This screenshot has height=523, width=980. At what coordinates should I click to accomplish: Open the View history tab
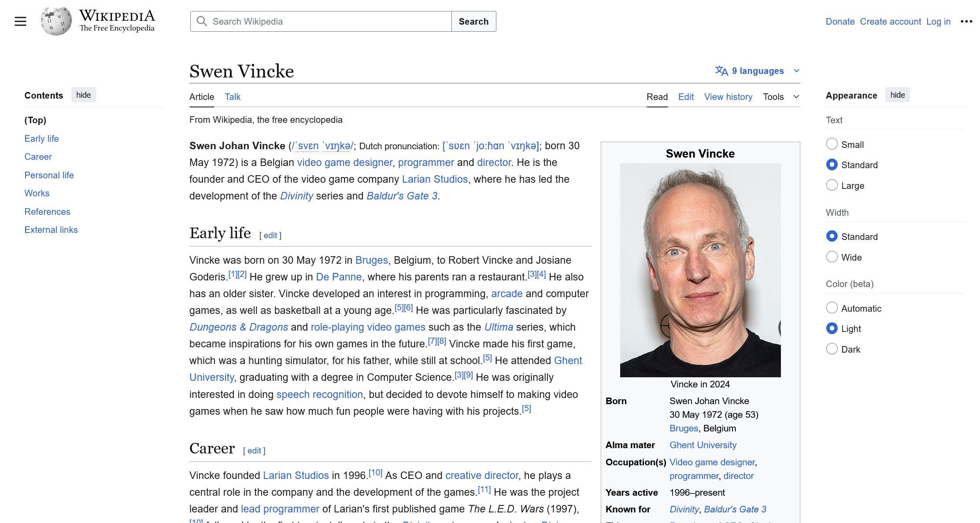click(728, 97)
